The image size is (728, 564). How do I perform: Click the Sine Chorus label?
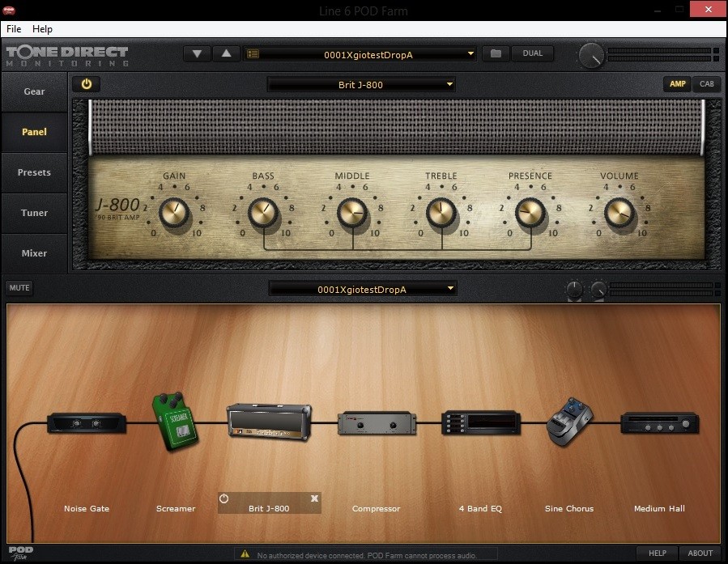coord(569,508)
